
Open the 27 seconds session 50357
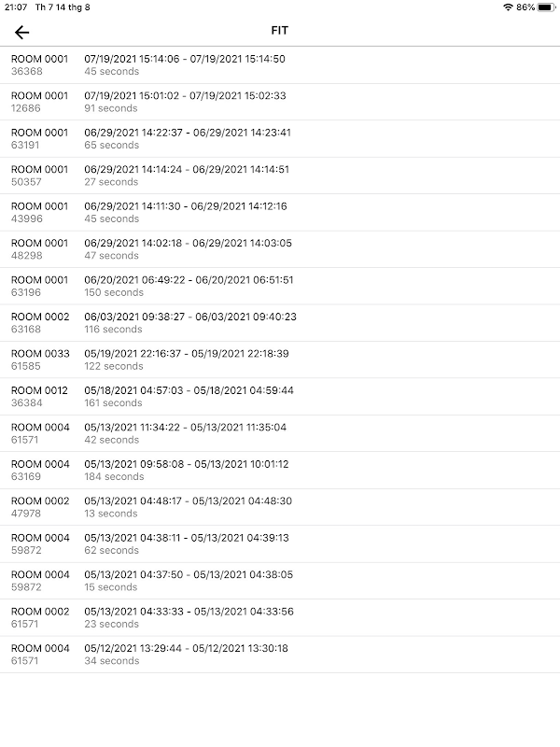(280, 176)
